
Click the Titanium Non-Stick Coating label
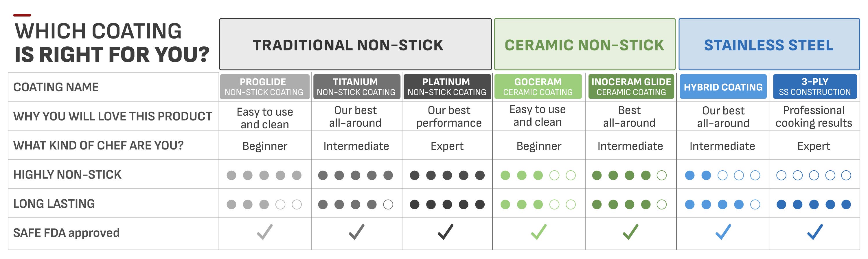[x=356, y=87]
